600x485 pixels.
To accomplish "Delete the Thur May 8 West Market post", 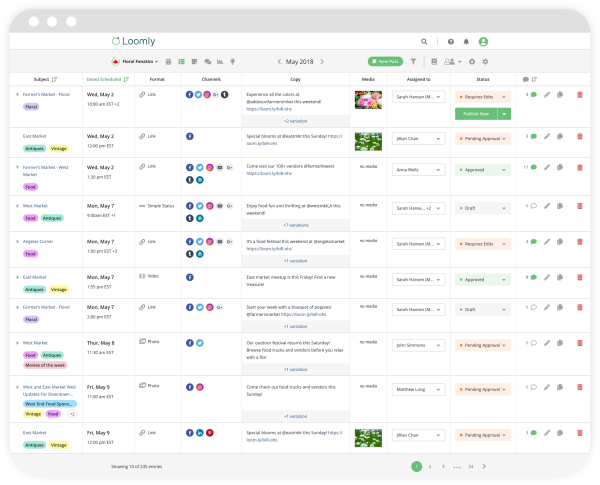I will click(x=580, y=343).
